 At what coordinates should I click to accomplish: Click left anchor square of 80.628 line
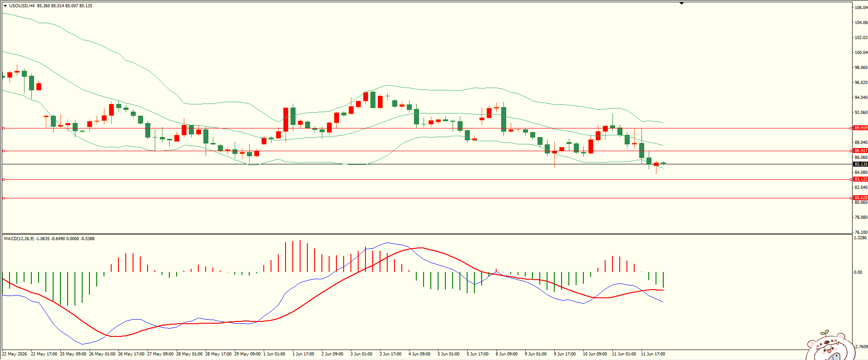coord(4,198)
